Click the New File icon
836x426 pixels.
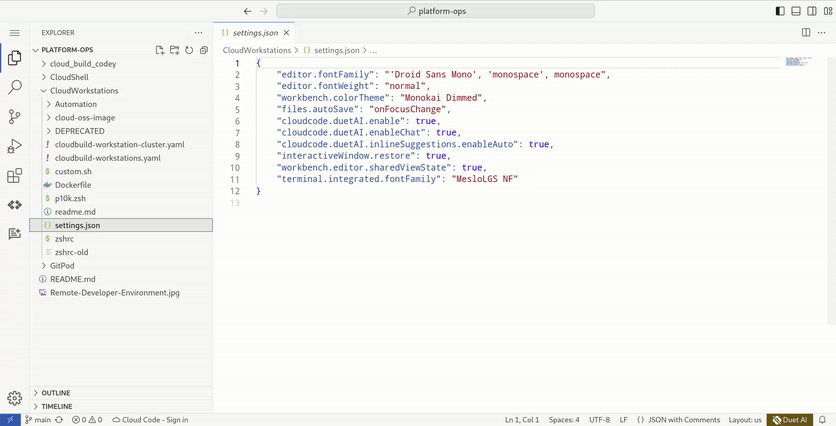click(159, 50)
